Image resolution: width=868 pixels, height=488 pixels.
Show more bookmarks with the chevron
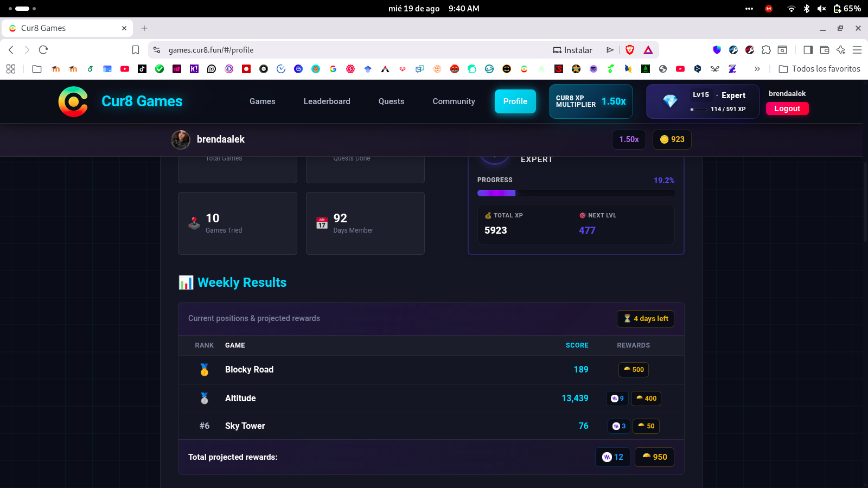(x=757, y=69)
